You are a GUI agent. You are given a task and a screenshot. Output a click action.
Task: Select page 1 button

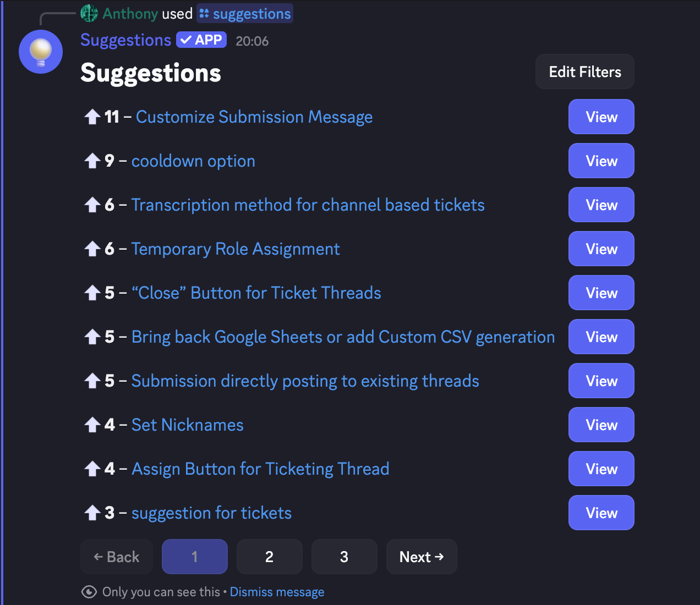pos(195,557)
